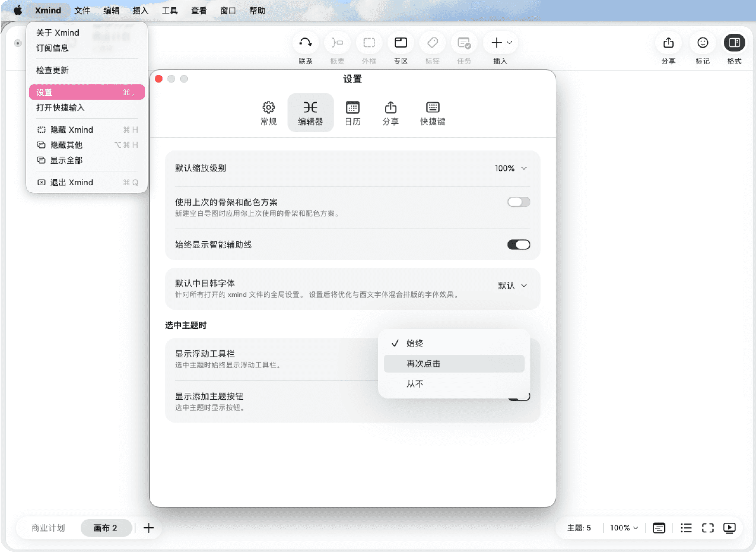Open the 帮助 menu bar item
The height and width of the screenshot is (552, 756).
257,10
